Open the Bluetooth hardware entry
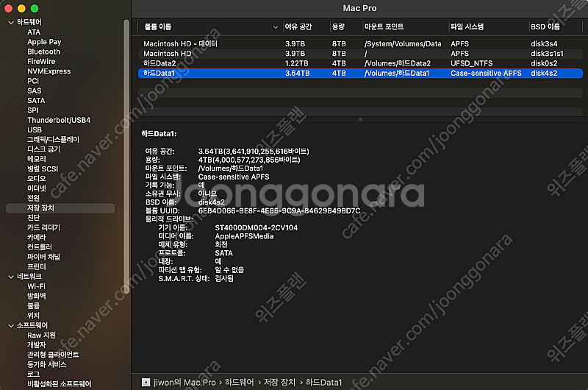588x390 pixels. 43,52
